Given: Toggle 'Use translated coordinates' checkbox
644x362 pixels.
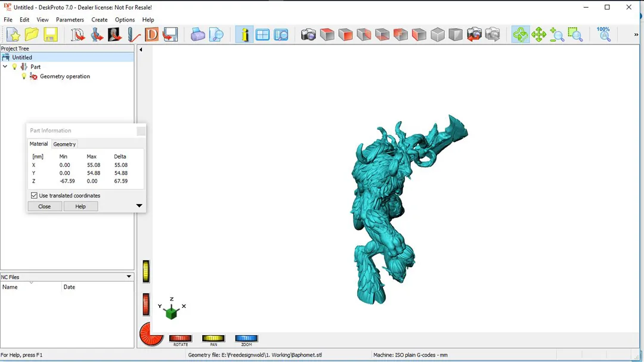Looking at the screenshot, I should [x=34, y=196].
